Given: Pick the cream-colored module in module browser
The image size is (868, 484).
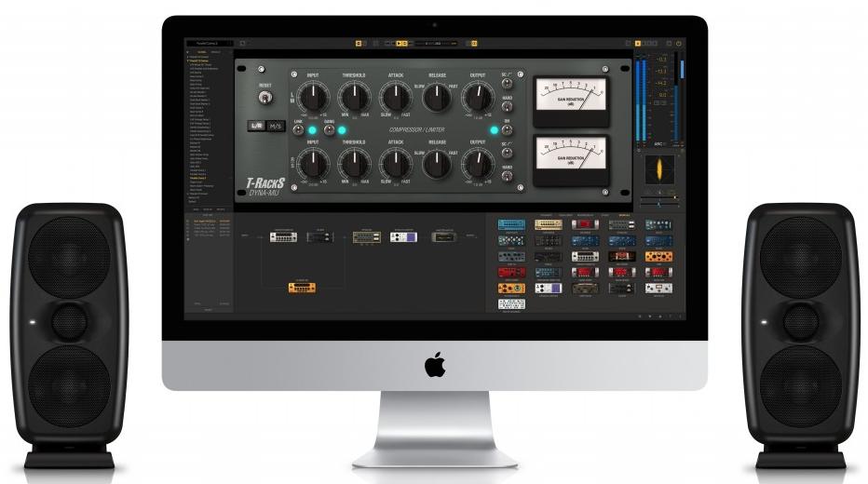Looking at the screenshot, I should [x=549, y=224].
